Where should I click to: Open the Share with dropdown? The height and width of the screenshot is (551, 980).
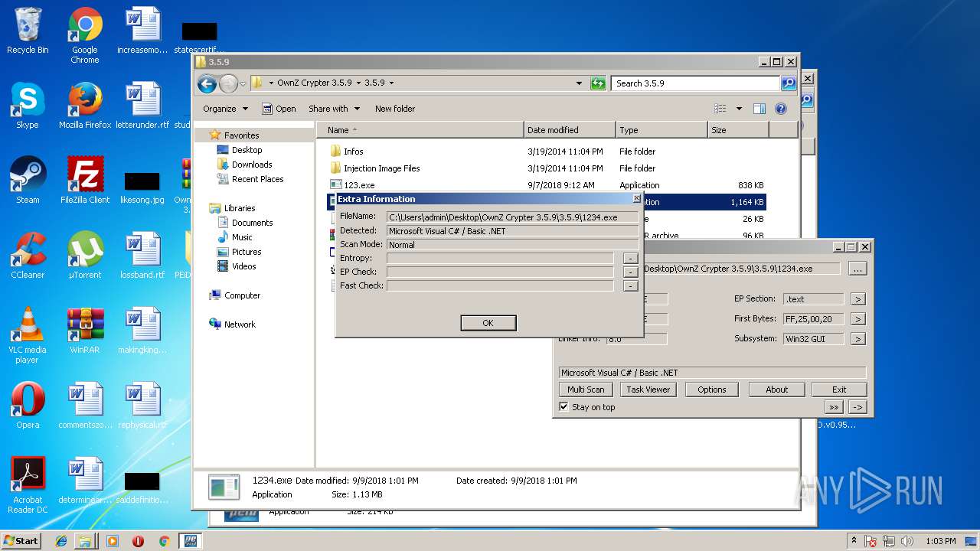click(x=333, y=109)
